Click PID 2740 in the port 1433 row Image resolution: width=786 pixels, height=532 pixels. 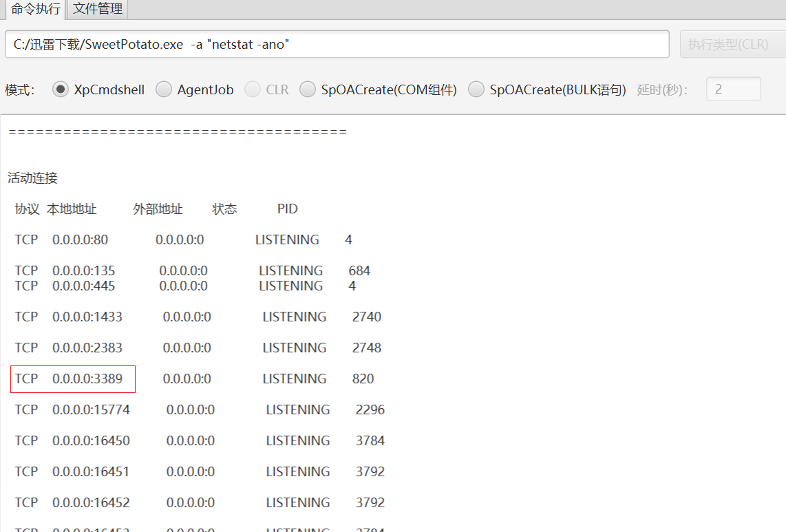point(366,317)
